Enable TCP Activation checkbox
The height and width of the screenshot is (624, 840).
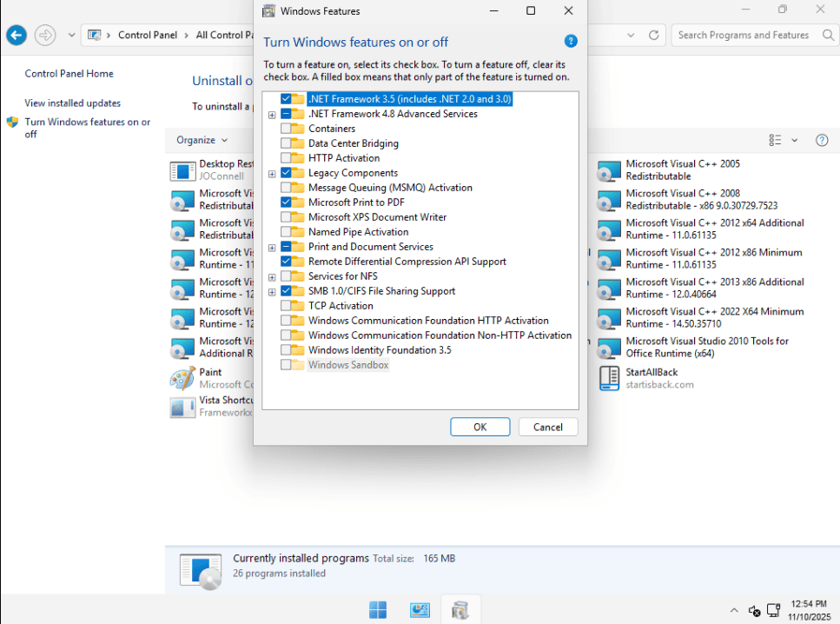pos(286,306)
